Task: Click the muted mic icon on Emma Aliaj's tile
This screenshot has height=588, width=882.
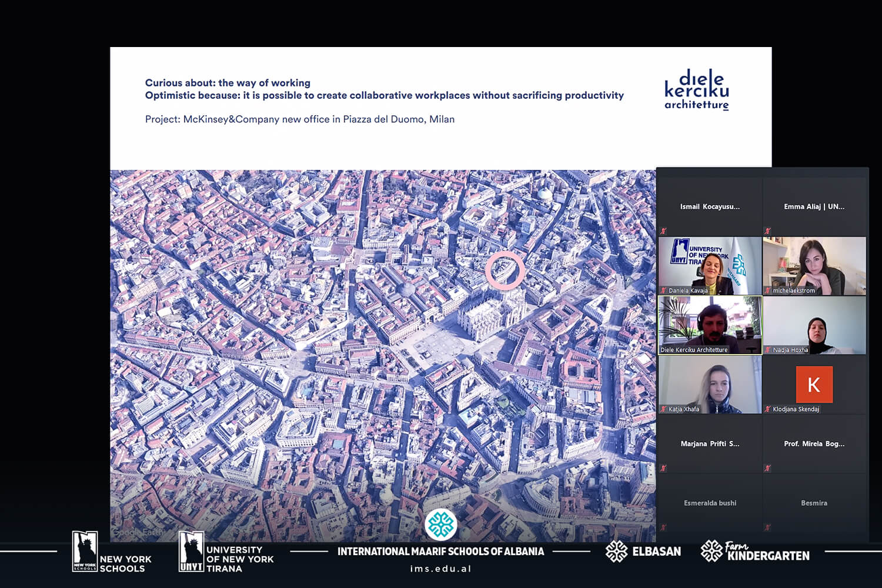Action: coord(767,231)
